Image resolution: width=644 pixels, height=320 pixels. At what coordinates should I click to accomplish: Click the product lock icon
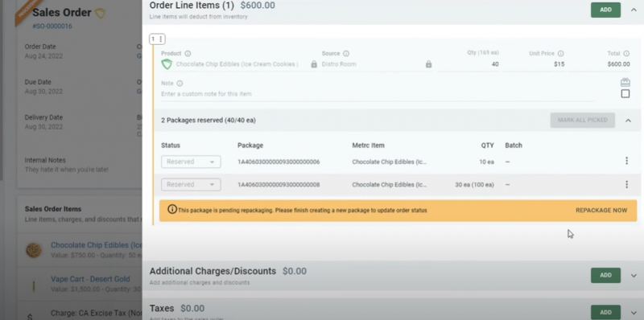pos(314,64)
